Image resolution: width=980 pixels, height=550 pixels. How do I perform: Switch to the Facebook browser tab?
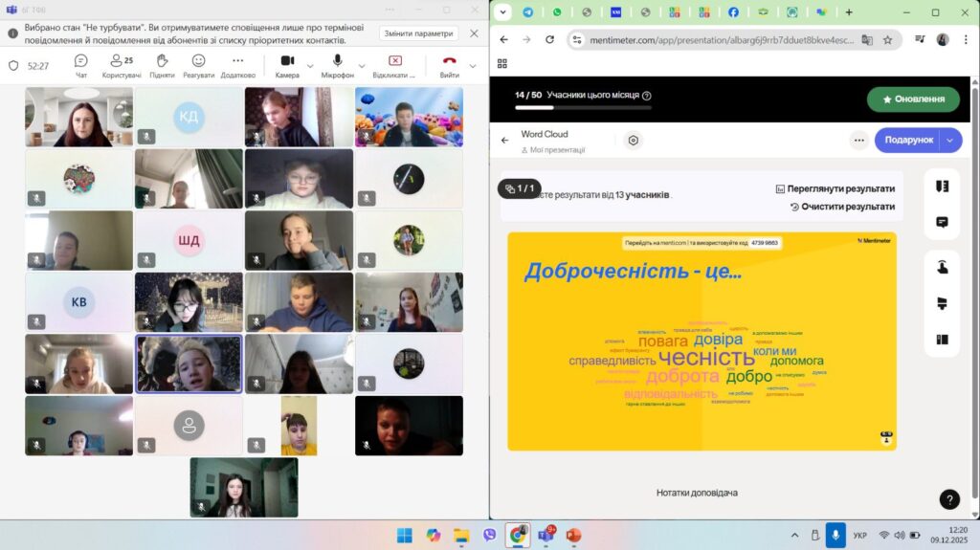pos(733,12)
